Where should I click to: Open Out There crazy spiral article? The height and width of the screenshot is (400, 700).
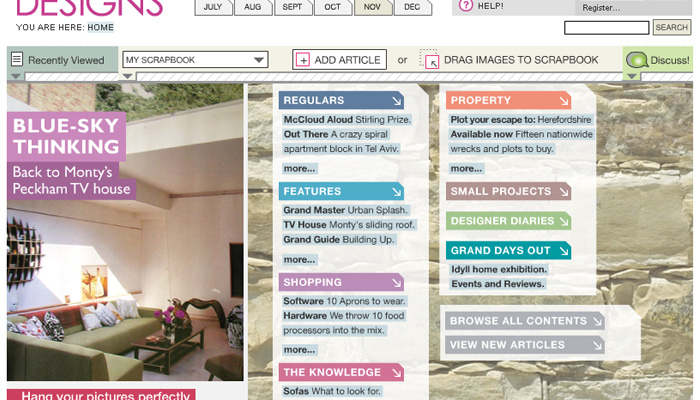(x=342, y=142)
